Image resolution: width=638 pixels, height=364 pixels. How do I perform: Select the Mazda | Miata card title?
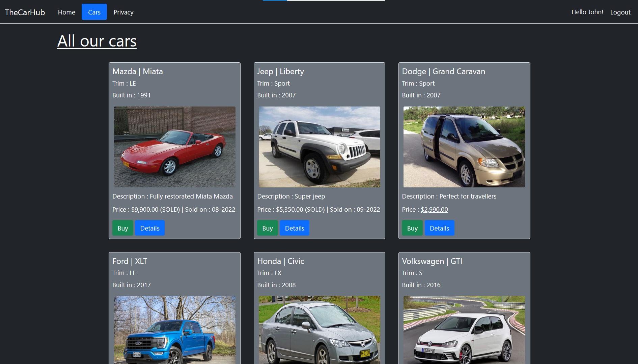pos(138,71)
